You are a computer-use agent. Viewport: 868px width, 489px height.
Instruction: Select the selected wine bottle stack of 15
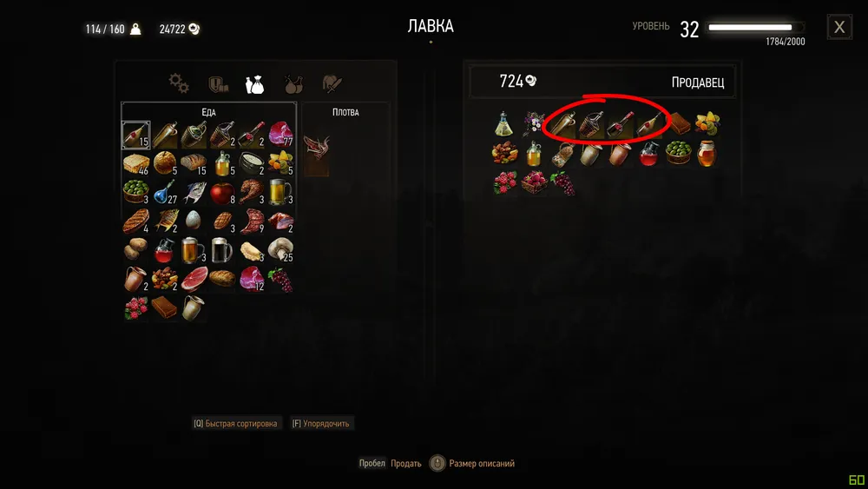point(136,135)
